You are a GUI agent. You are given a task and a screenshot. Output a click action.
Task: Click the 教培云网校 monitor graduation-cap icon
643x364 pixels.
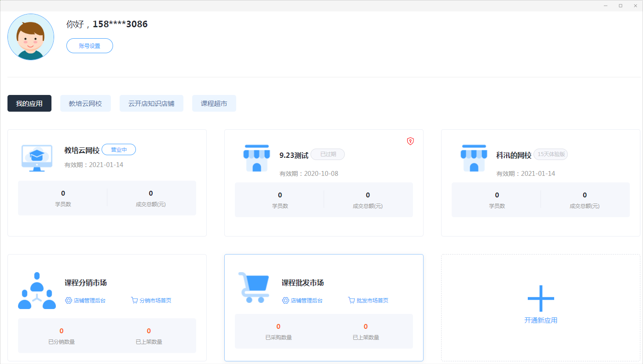pos(37,158)
